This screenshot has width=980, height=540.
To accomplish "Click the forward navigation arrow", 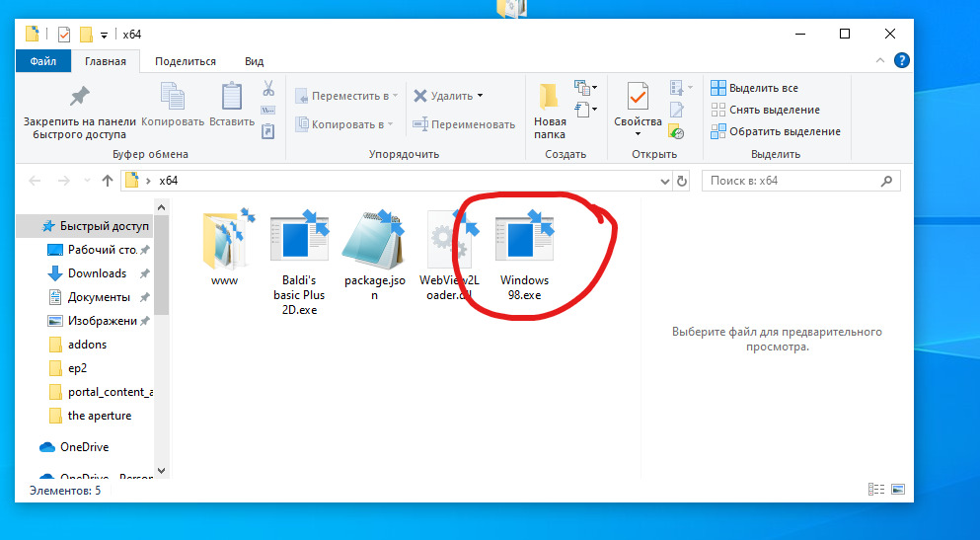I will coord(64,181).
